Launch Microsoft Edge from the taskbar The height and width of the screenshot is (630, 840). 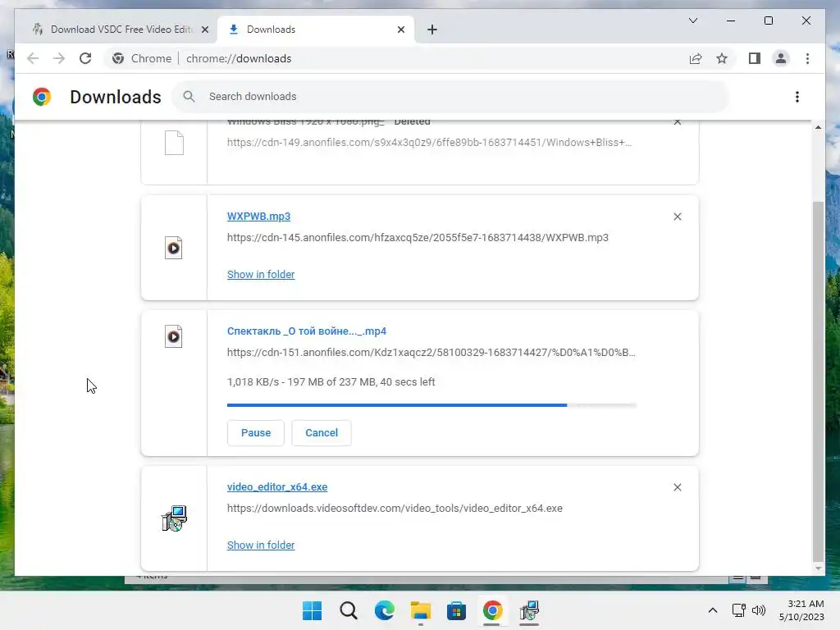click(x=384, y=610)
